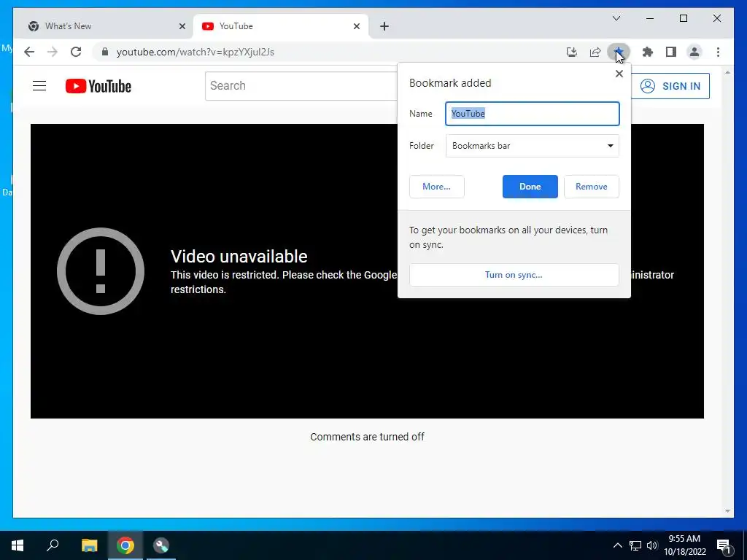Click the YouTube logo
747x560 pixels.
click(98, 86)
